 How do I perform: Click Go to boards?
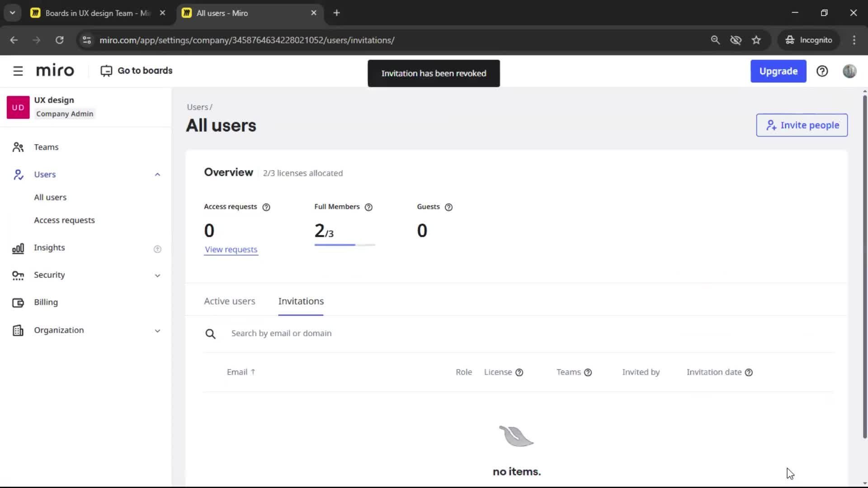137,70
